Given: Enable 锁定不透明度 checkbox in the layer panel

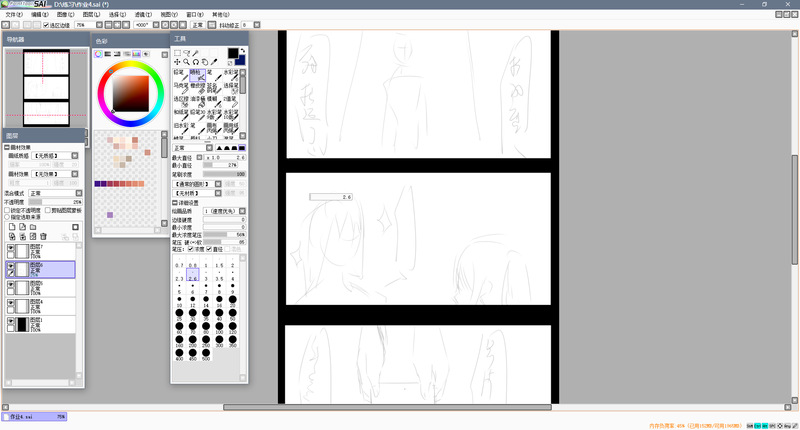Looking at the screenshot, I should click(7, 210).
